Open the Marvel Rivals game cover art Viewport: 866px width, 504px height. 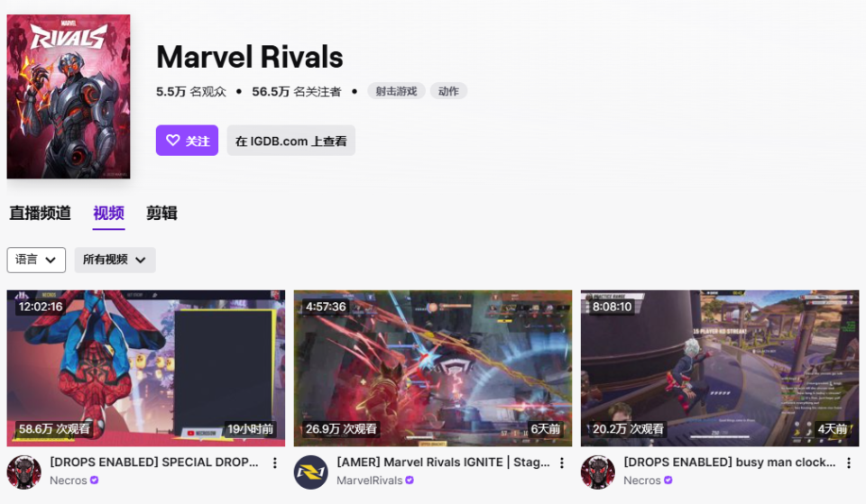(69, 96)
